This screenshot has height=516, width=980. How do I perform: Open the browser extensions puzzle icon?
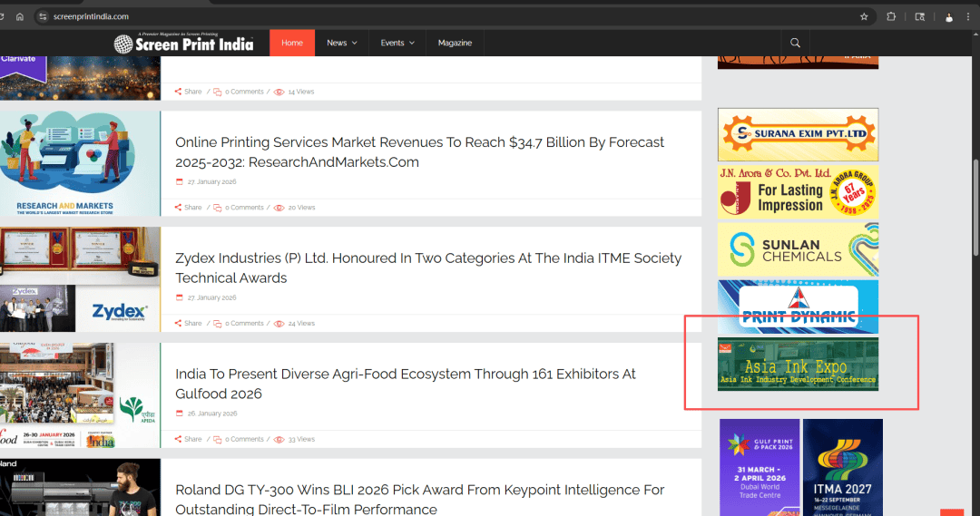(891, 16)
